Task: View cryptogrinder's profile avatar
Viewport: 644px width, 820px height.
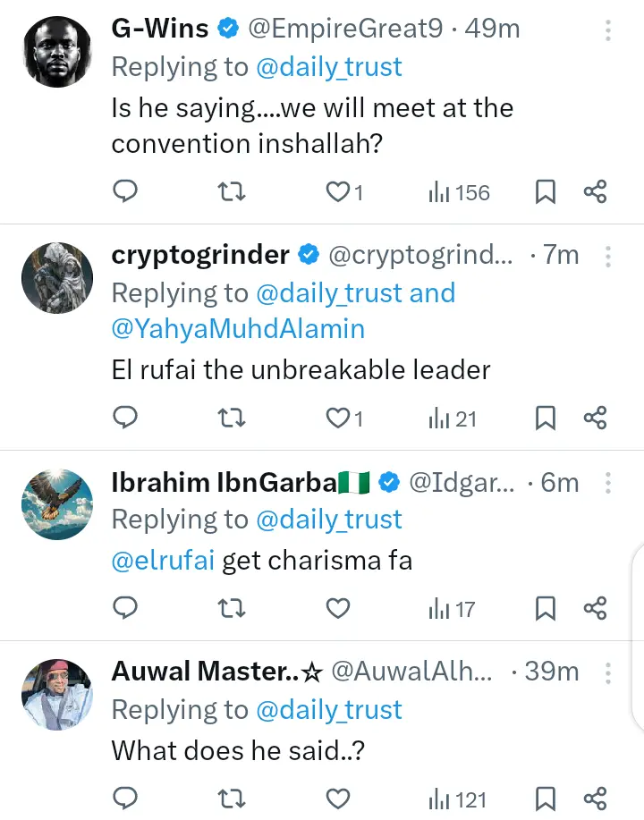Action: coord(57,277)
